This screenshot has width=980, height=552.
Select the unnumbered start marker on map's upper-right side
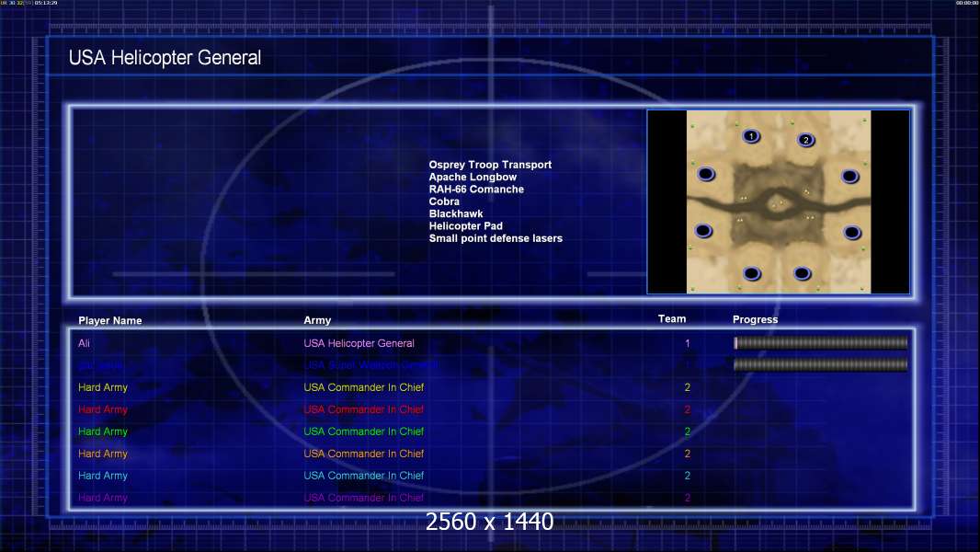pyautogui.click(x=850, y=177)
